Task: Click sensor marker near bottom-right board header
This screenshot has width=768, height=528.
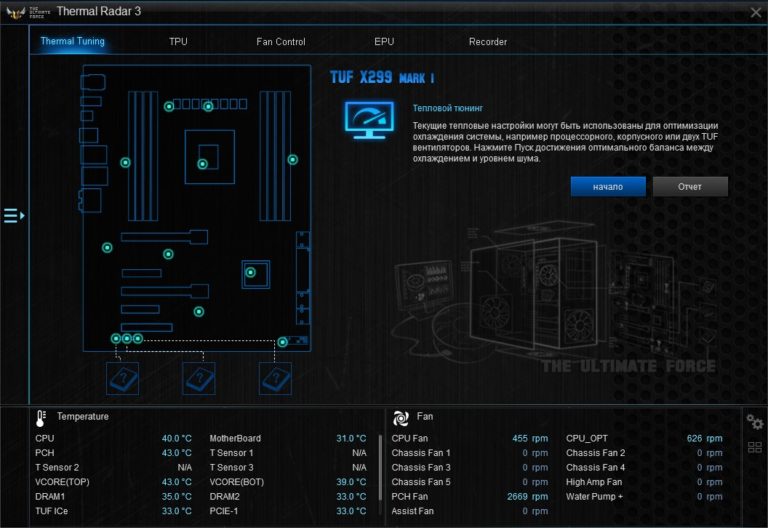Action: (283, 342)
